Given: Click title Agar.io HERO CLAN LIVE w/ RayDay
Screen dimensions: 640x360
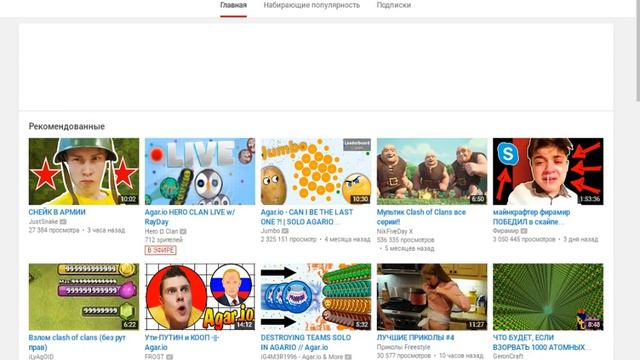Looking at the screenshot, I should tap(189, 217).
